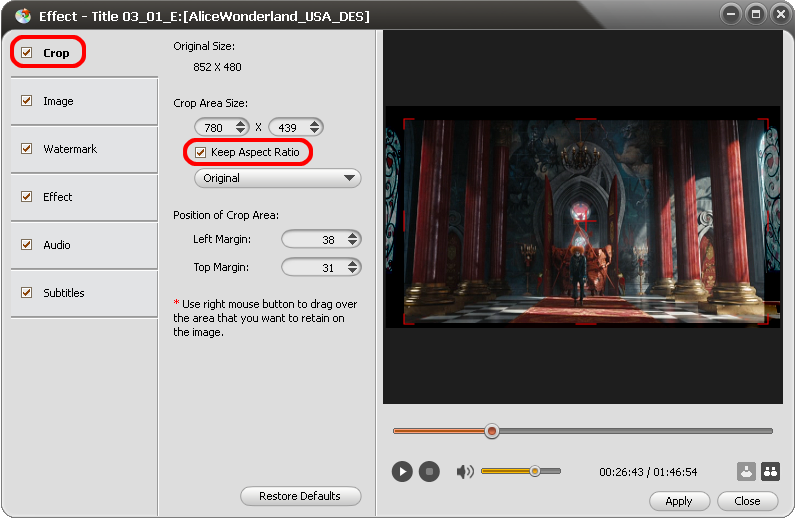Toggle the Image checkbox
Screen dimensions: 796x519
click(26, 101)
